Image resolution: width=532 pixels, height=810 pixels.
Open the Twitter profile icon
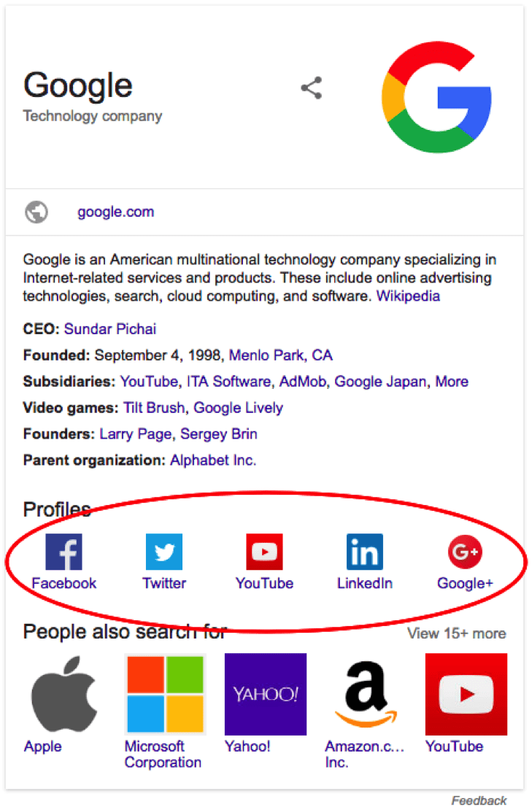click(164, 552)
